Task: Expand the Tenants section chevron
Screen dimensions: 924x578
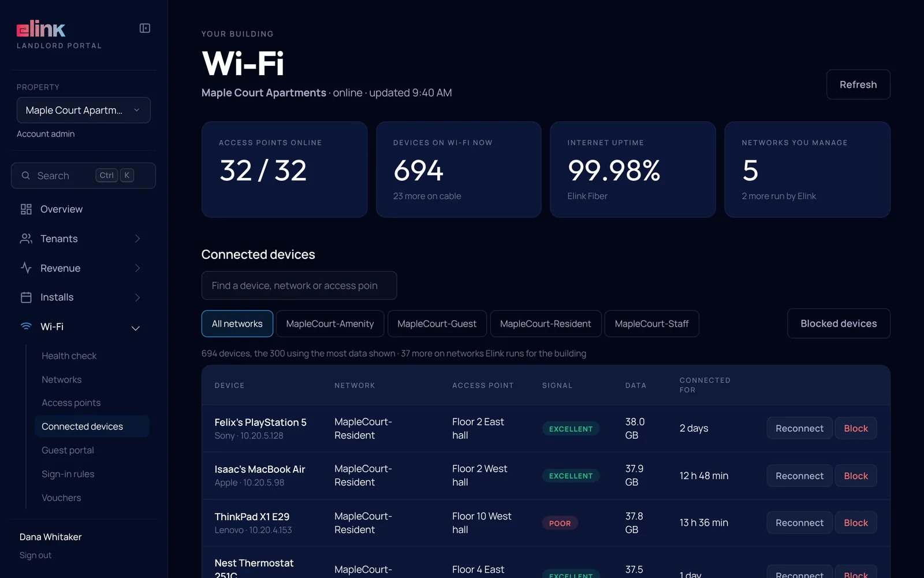Action: [137, 239]
